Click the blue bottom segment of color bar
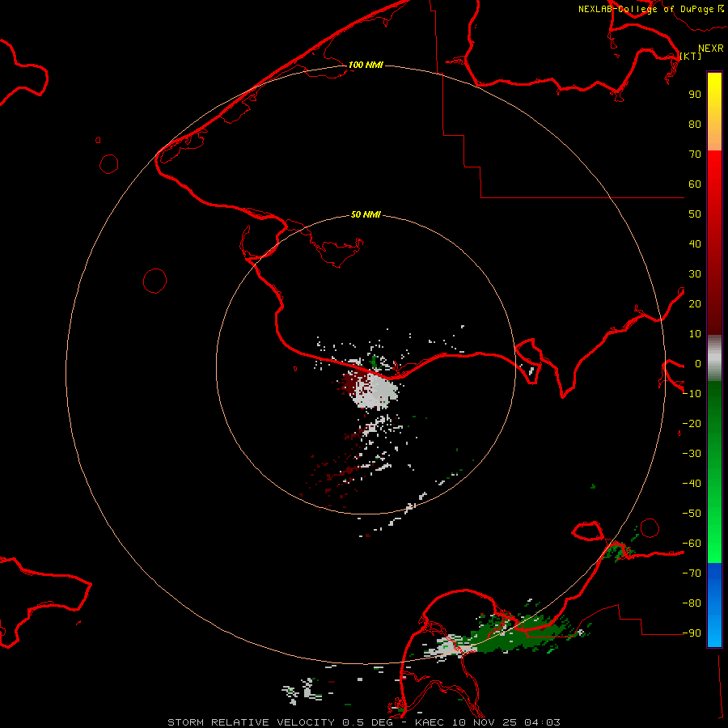 point(714,605)
